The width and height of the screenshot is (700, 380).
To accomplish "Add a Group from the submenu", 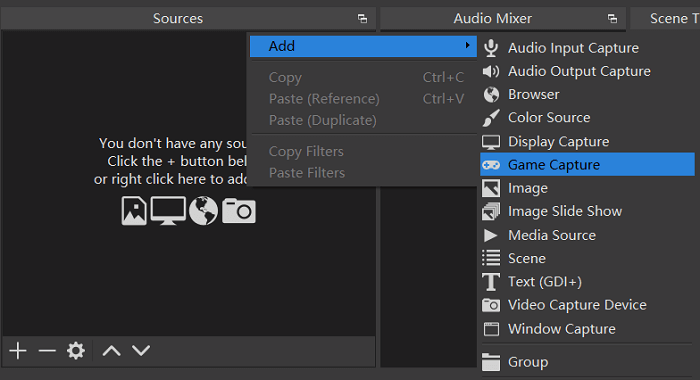I will tap(587, 362).
